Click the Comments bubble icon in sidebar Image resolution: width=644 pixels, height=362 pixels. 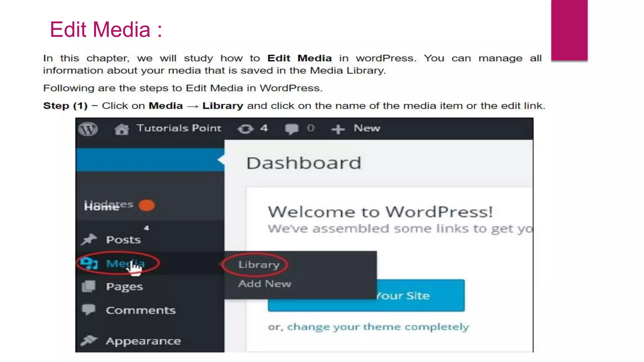click(x=89, y=310)
